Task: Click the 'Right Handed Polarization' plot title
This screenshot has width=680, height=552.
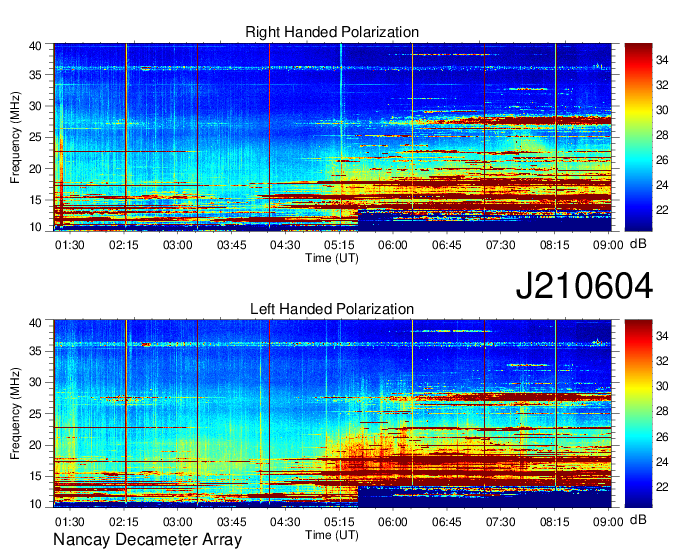Action: [332, 32]
